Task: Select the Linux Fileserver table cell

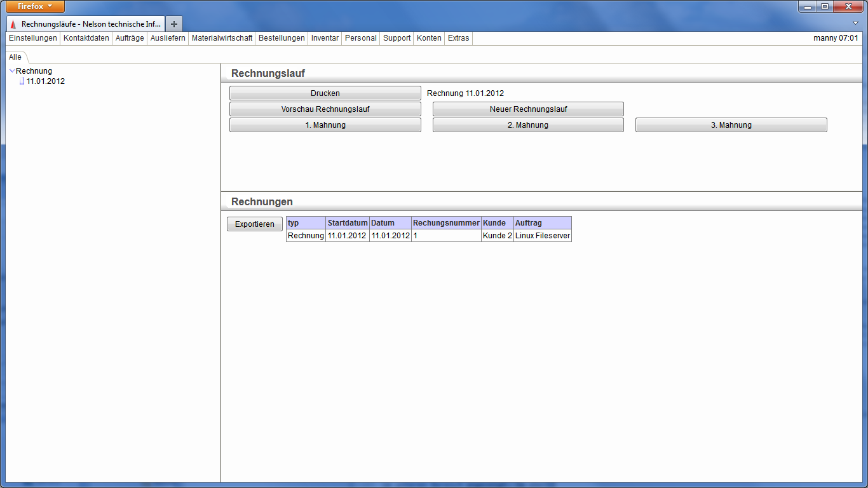Action: point(542,236)
